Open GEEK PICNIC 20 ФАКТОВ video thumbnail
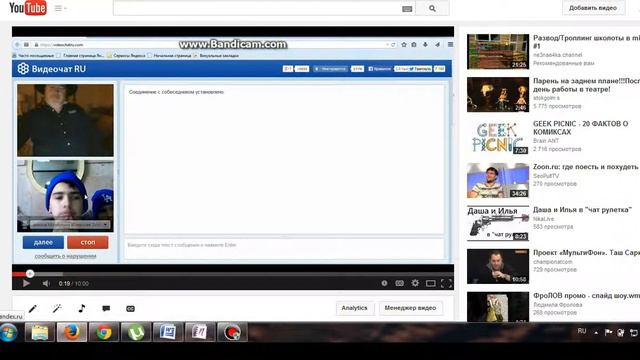Image resolution: width=640 pixels, height=360 pixels. 498,138
